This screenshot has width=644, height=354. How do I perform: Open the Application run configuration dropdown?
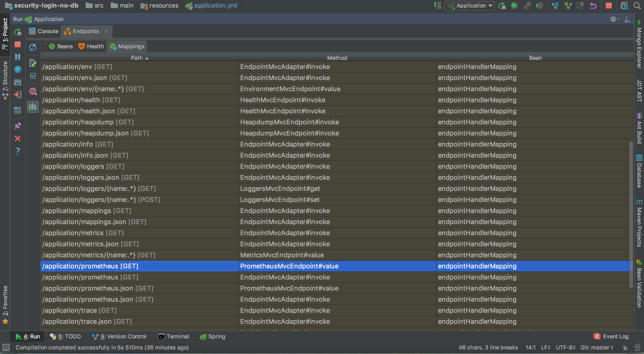coord(470,6)
